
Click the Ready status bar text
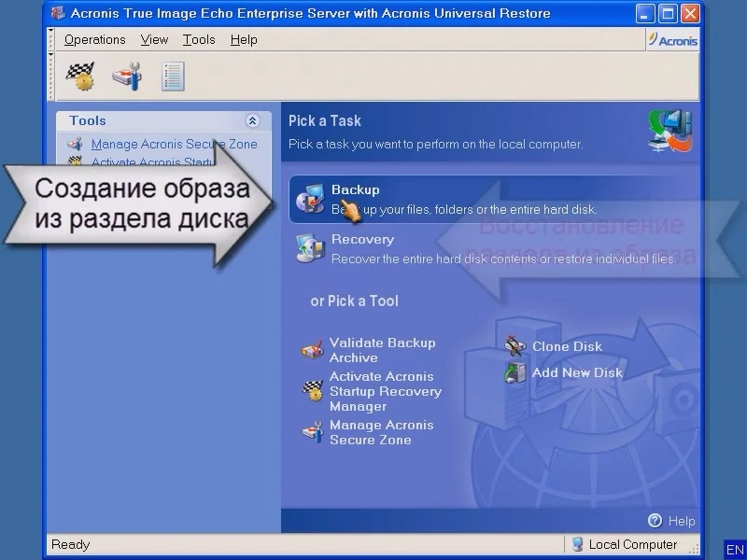pyautogui.click(x=71, y=544)
